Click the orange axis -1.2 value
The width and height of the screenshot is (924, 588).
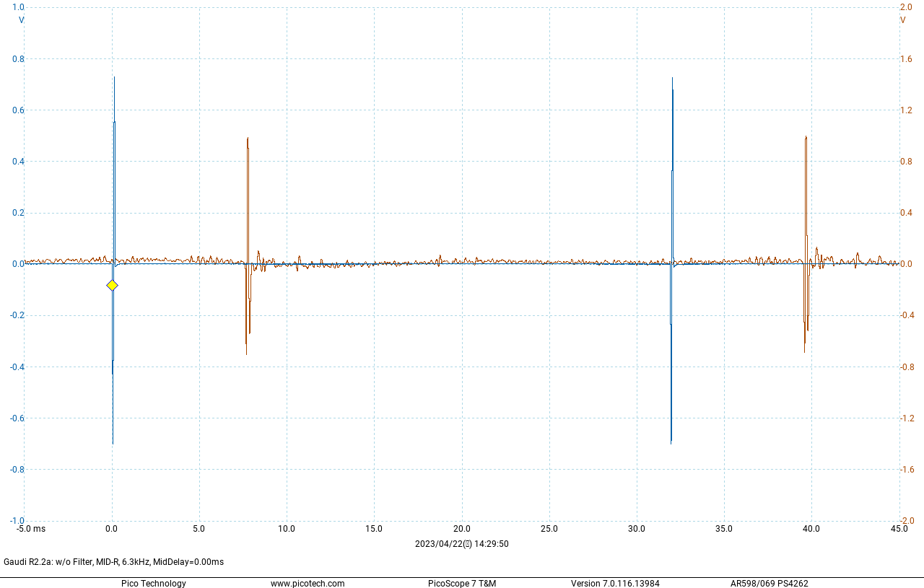coord(907,418)
